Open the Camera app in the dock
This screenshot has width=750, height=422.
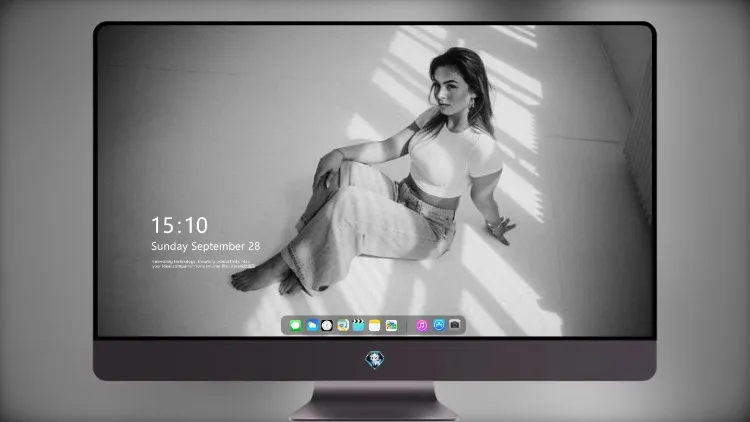(455, 324)
